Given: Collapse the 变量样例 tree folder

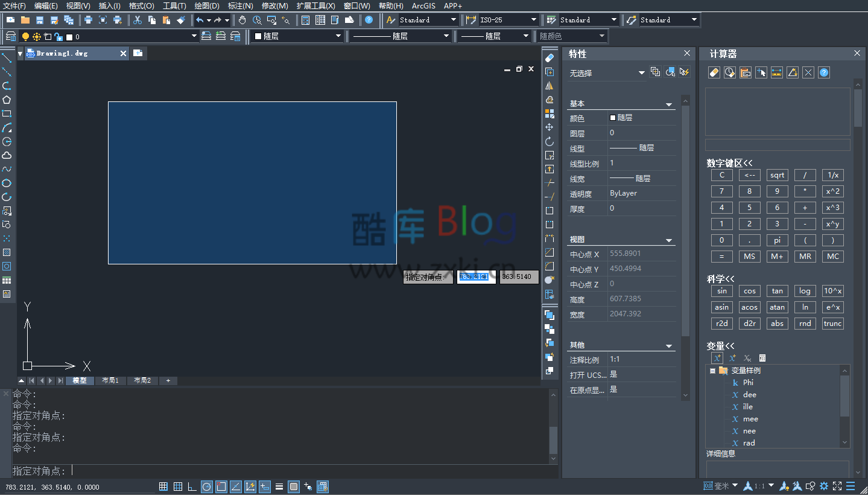Looking at the screenshot, I should click(712, 371).
